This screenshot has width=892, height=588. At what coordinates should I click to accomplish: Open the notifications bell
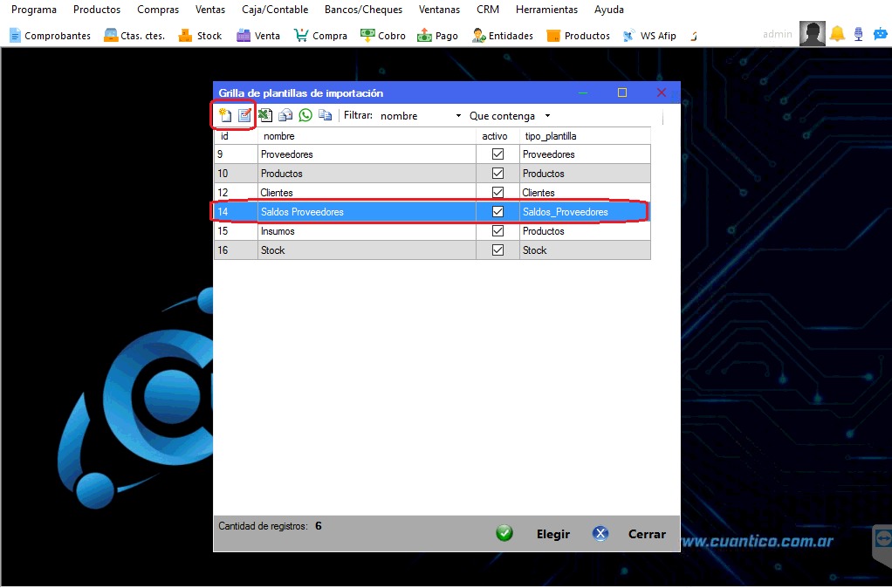tap(837, 34)
